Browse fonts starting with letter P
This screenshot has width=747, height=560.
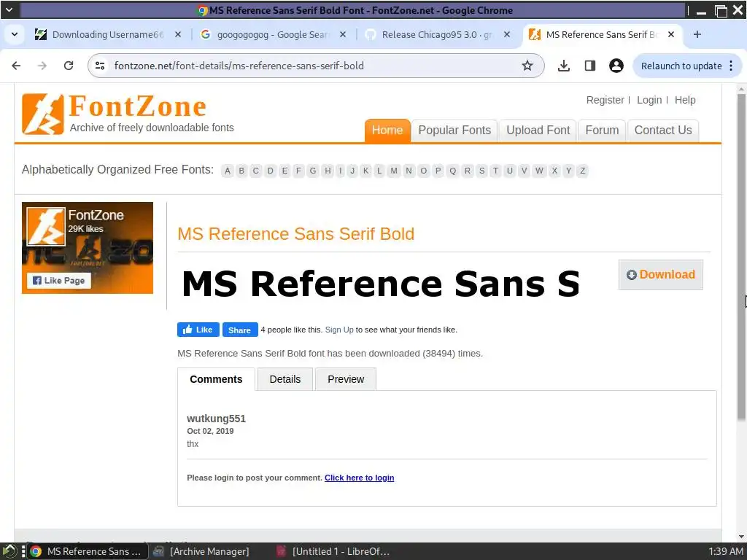click(438, 171)
